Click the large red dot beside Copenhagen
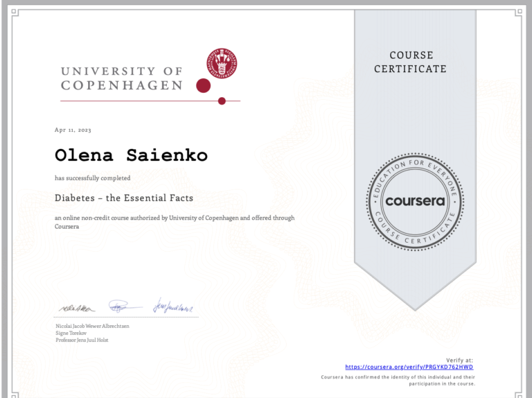The image size is (532, 398). (203, 85)
